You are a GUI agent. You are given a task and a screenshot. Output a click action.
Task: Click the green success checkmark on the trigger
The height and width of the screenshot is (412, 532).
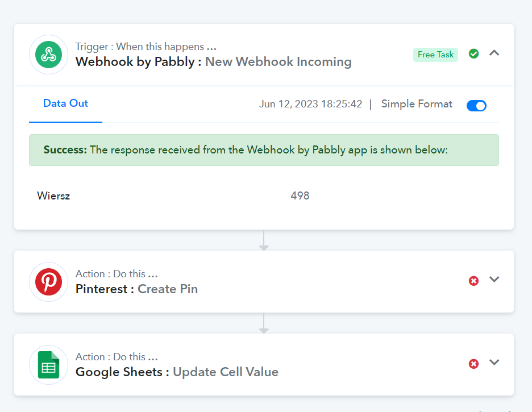pos(473,53)
